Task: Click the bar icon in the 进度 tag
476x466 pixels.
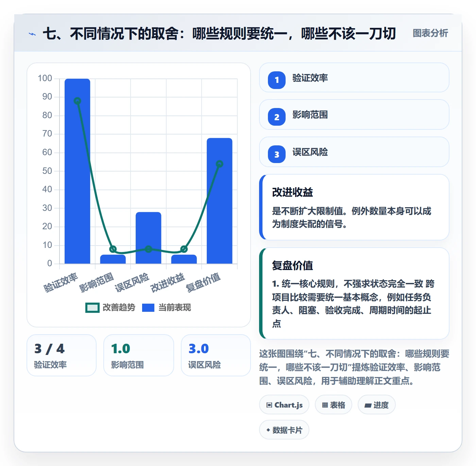Action: click(368, 405)
